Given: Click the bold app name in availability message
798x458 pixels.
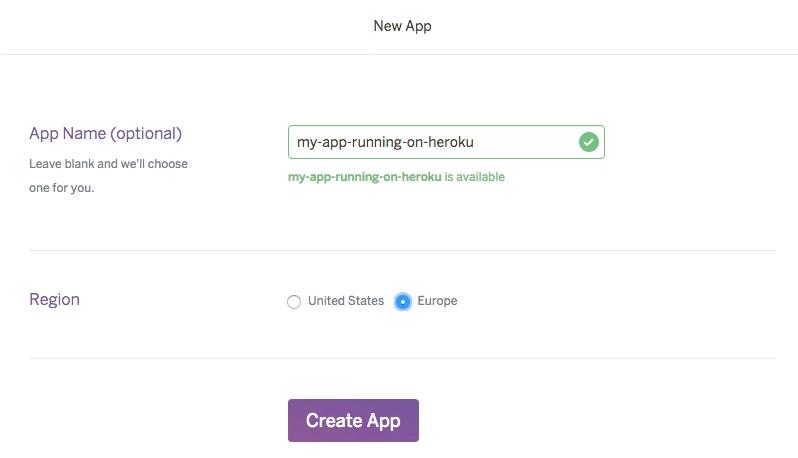Looking at the screenshot, I should (364, 177).
